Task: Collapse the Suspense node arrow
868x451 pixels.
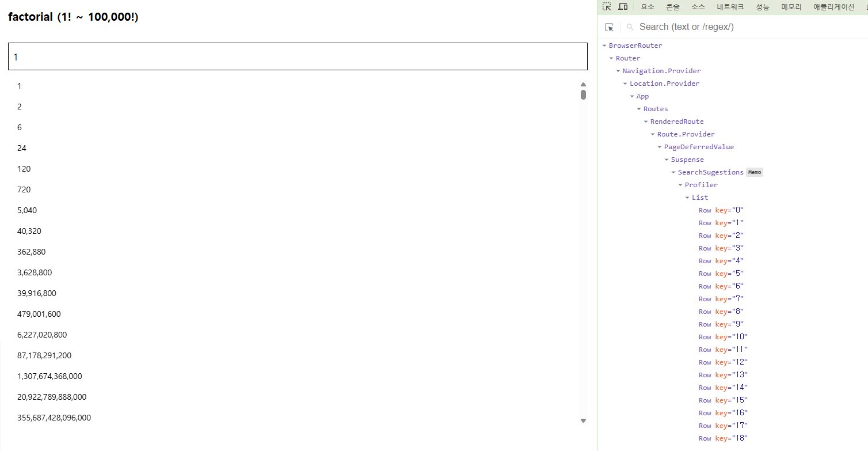Action: pos(667,160)
